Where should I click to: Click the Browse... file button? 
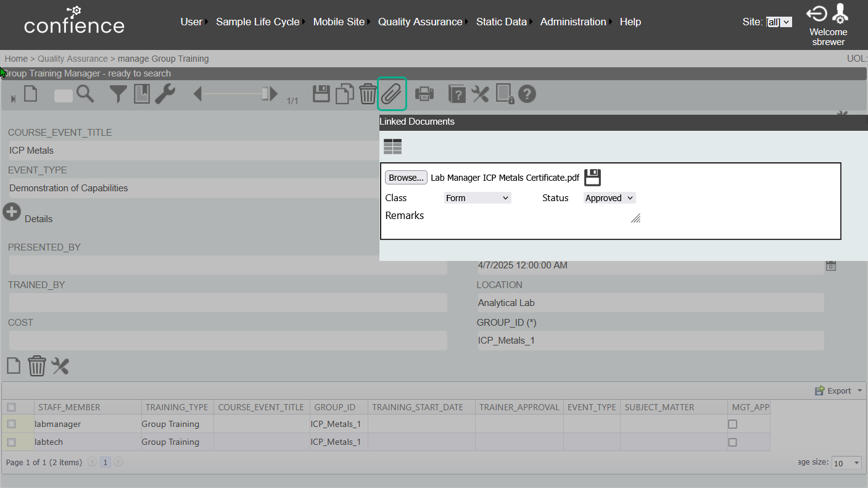(406, 178)
